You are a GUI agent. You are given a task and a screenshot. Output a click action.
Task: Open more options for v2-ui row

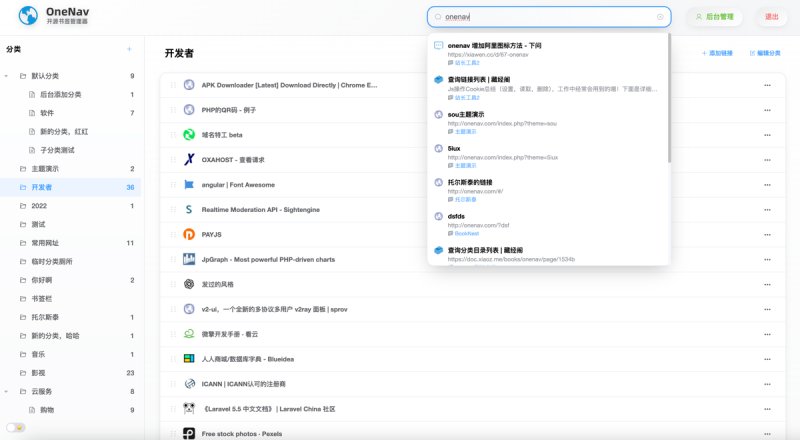click(767, 309)
